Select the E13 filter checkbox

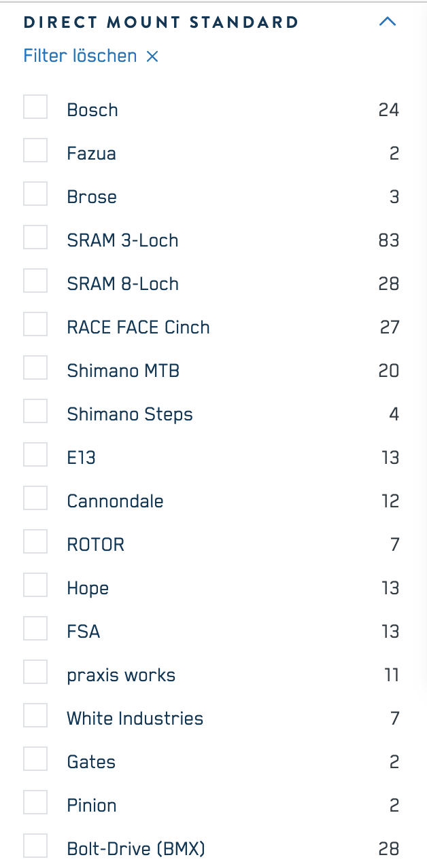point(35,455)
